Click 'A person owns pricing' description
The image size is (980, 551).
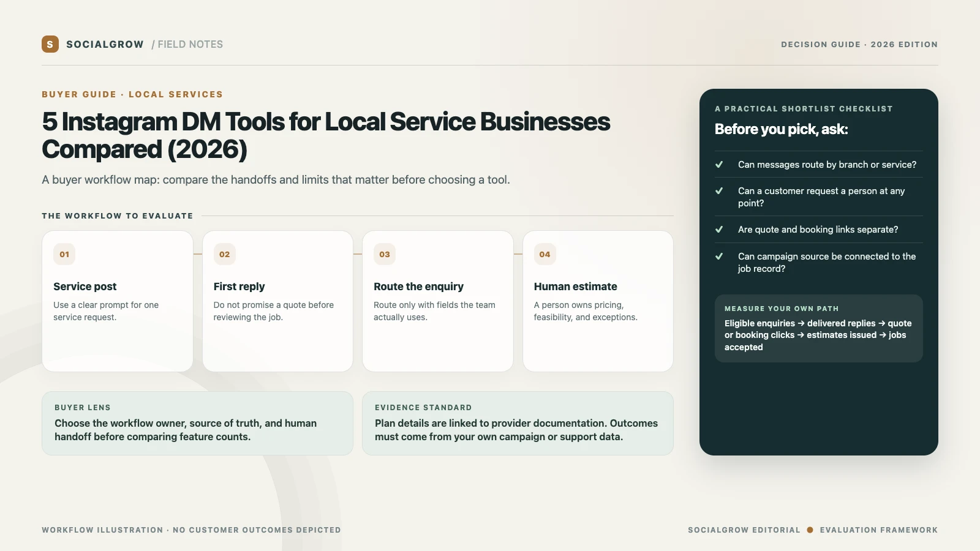(586, 311)
